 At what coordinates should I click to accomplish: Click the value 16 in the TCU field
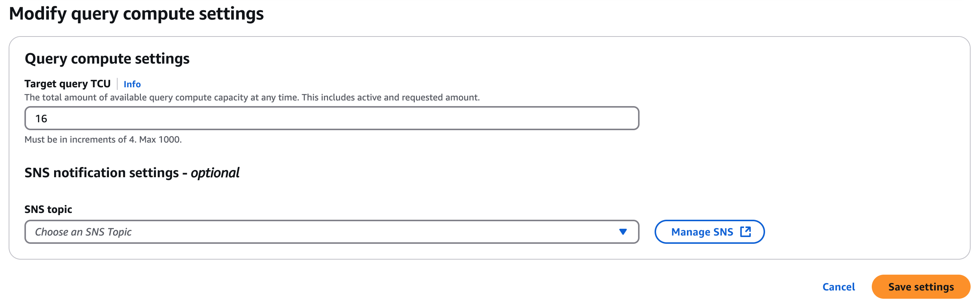41,119
